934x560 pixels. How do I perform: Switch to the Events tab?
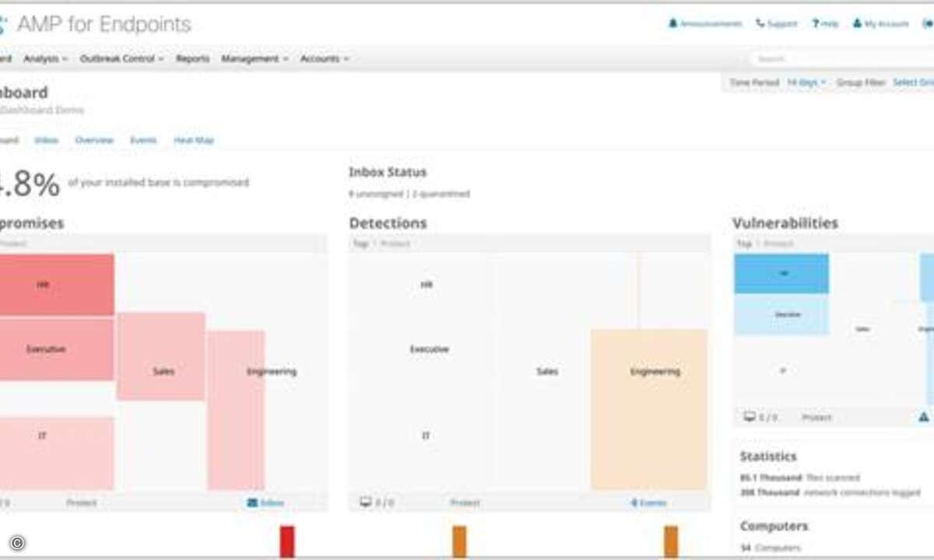[x=143, y=141]
